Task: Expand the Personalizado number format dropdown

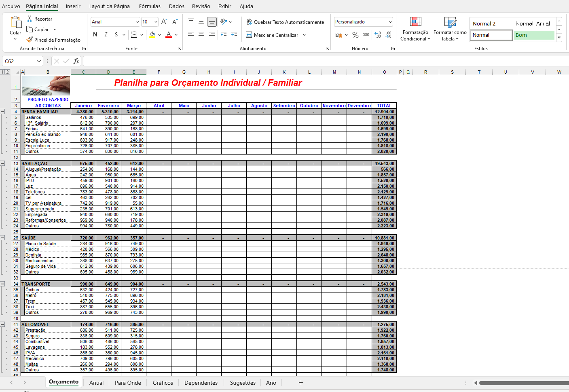Action: [x=390, y=22]
